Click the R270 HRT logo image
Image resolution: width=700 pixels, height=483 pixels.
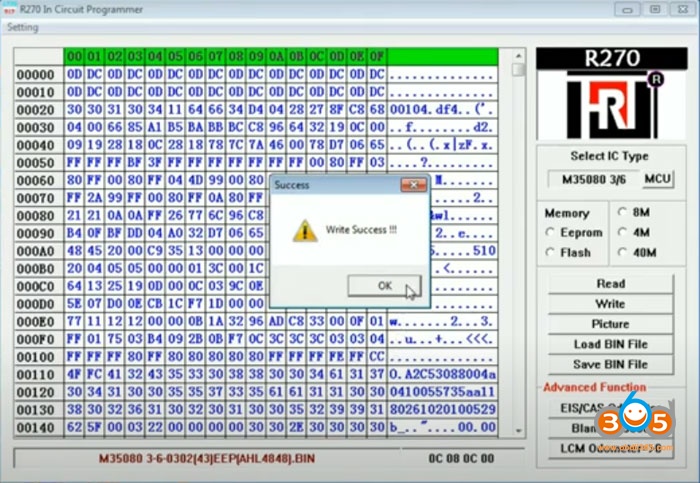point(612,94)
